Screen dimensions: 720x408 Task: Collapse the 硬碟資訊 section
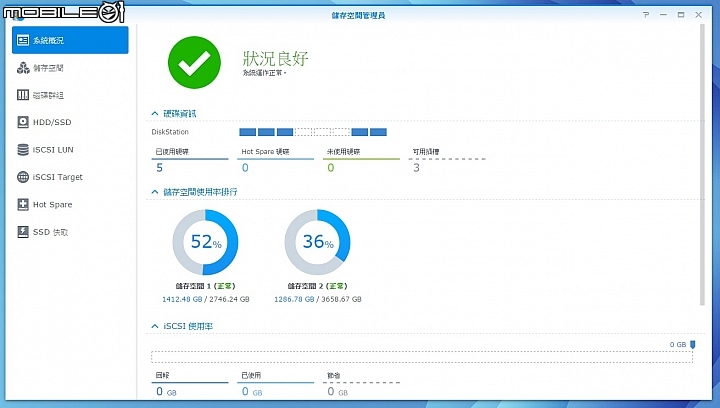(x=155, y=113)
